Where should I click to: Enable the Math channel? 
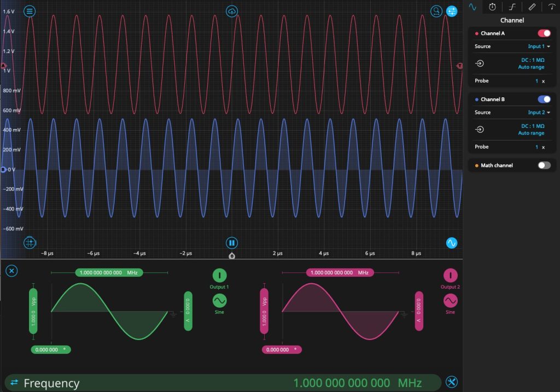[x=544, y=165]
